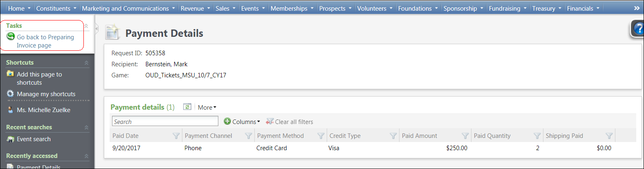This screenshot has height=169, width=644.
Task: Show more menus via double chevron
Action: click(637, 8)
